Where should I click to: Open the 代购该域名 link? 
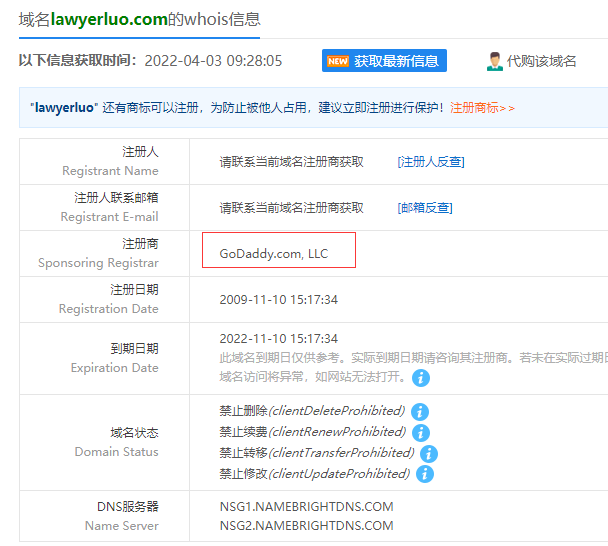[541, 61]
